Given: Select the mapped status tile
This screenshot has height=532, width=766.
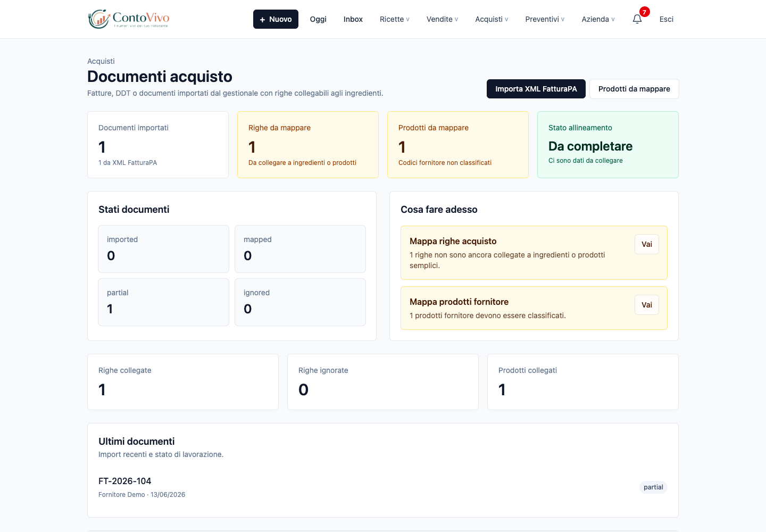Looking at the screenshot, I should click(x=300, y=249).
